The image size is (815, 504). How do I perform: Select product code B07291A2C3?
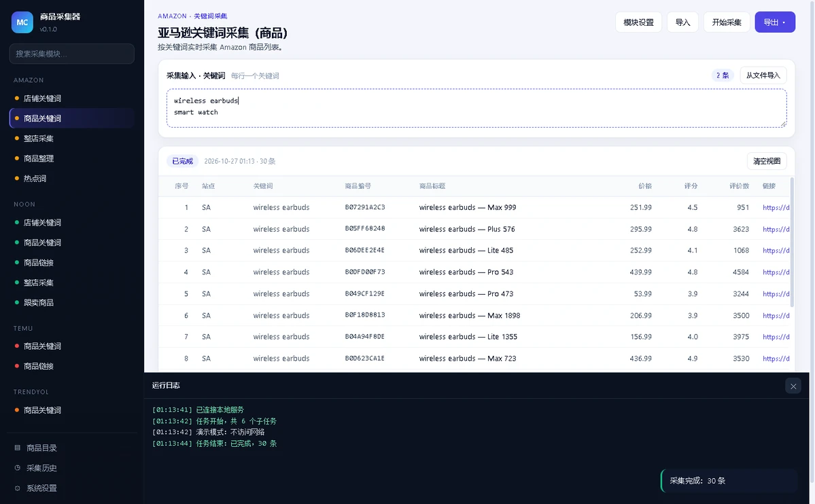tap(365, 207)
